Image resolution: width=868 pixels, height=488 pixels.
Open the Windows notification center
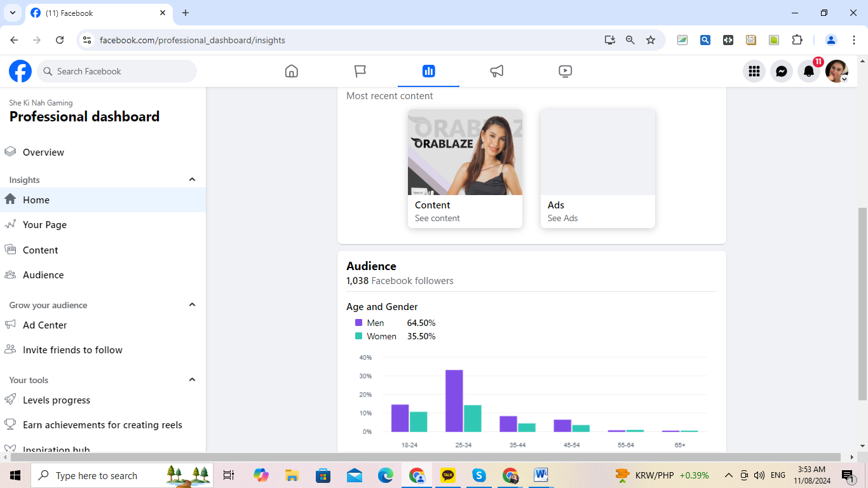pos(848,475)
